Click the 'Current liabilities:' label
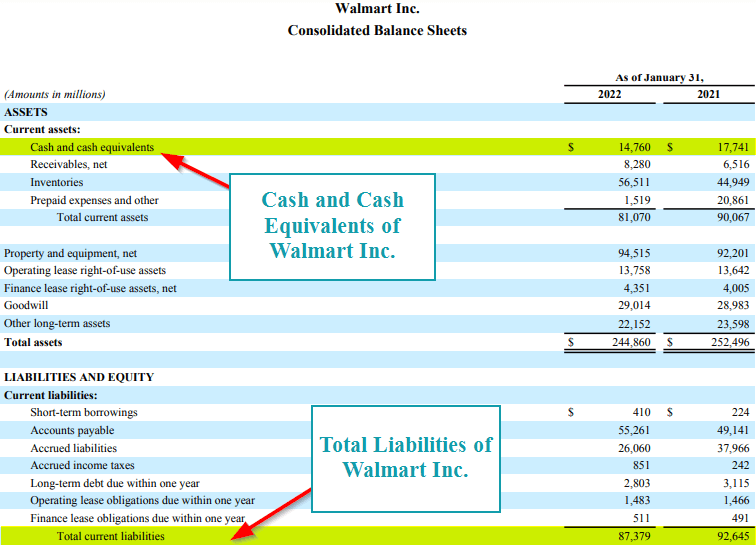The image size is (756, 545). pos(51,395)
